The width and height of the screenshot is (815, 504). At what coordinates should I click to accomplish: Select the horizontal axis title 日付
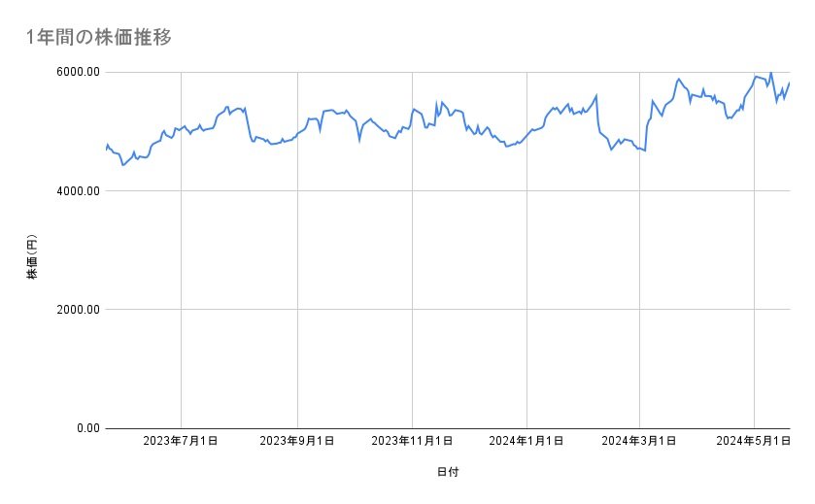point(448,472)
